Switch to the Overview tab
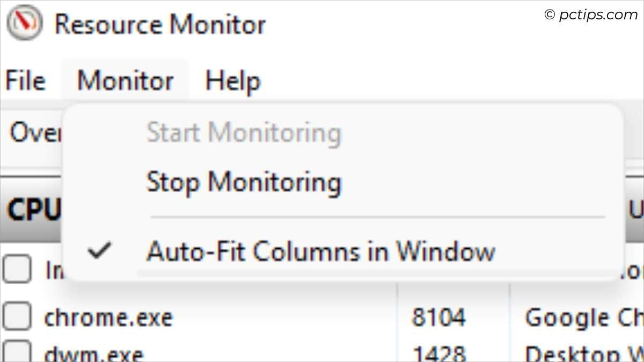644x362 pixels. (x=32, y=132)
